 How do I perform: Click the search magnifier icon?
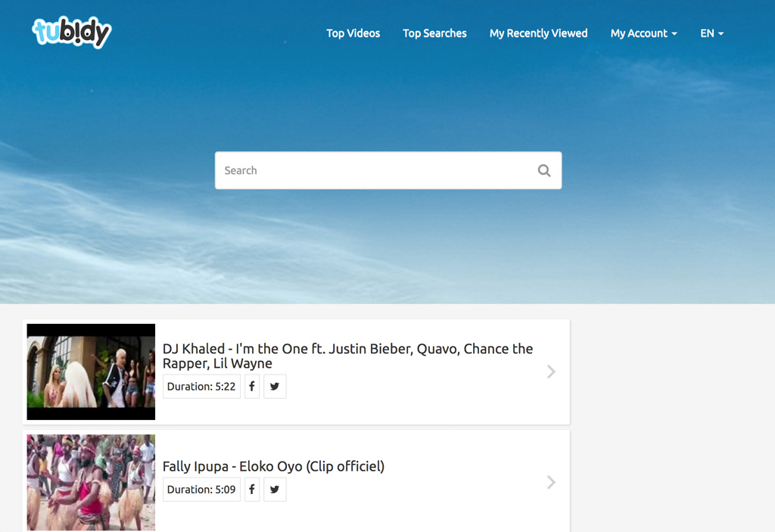[x=543, y=170]
